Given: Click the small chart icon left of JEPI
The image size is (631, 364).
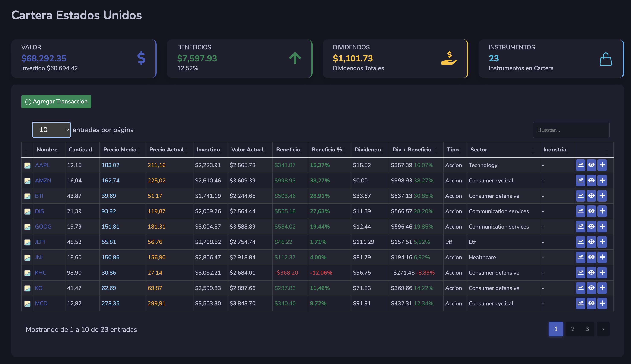Looking at the screenshot, I should pos(27,242).
